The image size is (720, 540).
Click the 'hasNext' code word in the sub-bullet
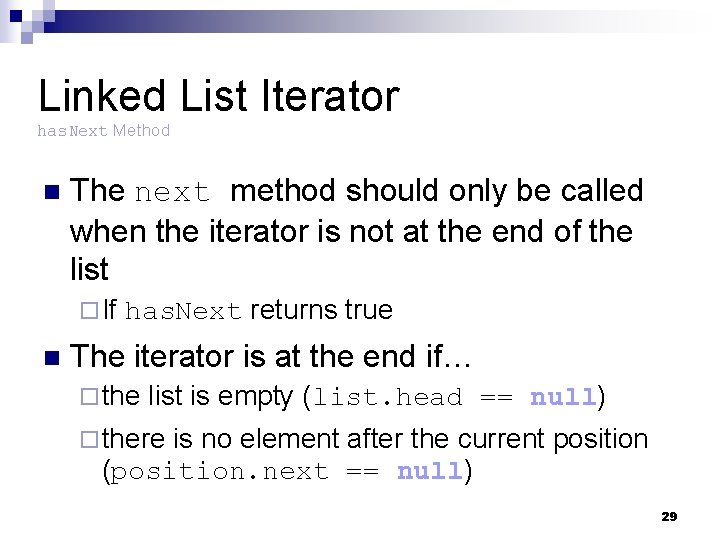coord(183,311)
